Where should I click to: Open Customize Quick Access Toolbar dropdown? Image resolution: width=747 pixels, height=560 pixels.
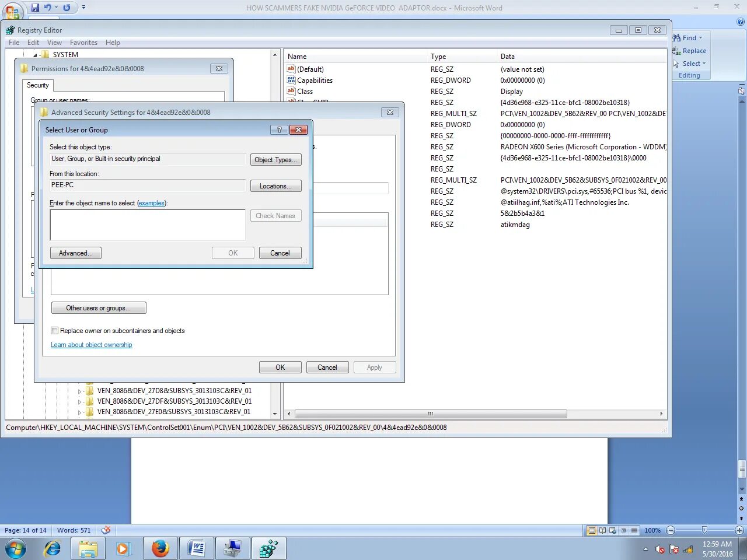pos(83,8)
